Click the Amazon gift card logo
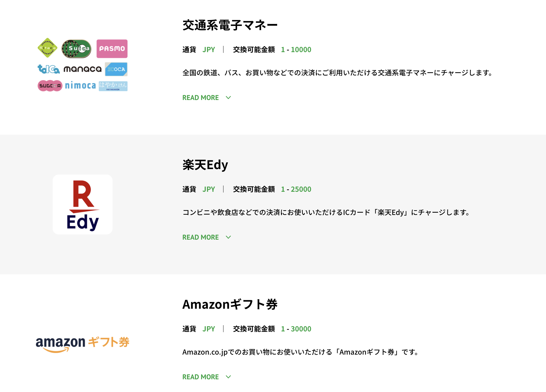The width and height of the screenshot is (546, 392). click(83, 344)
